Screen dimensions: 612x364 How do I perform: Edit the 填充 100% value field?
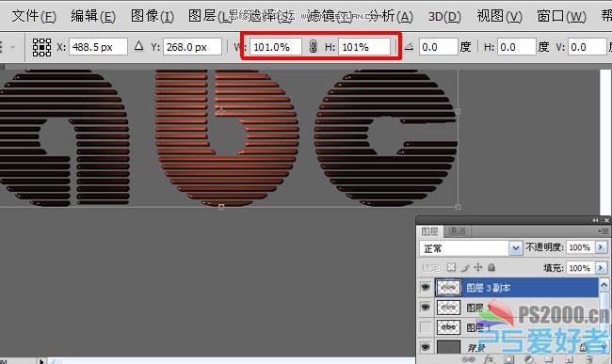pos(580,268)
